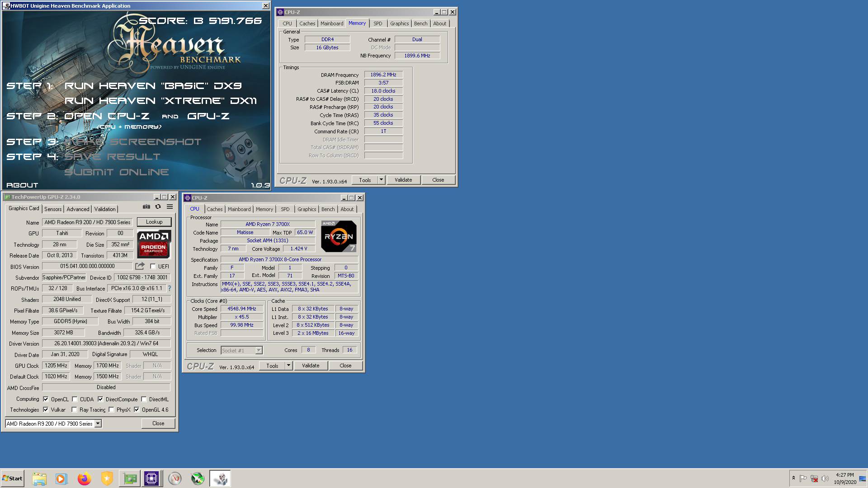Toggle the Ray Tracing checkbox
The width and height of the screenshot is (868, 488).
pos(74,410)
